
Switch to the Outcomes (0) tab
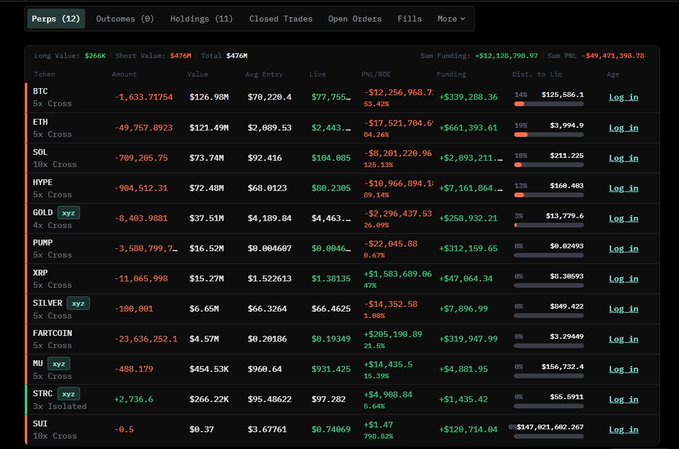coord(125,19)
